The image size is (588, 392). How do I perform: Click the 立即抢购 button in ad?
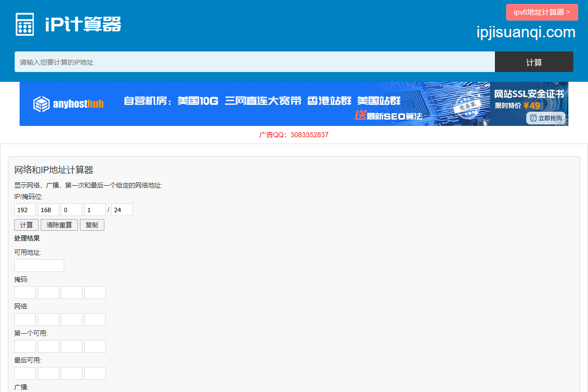pyautogui.click(x=546, y=118)
